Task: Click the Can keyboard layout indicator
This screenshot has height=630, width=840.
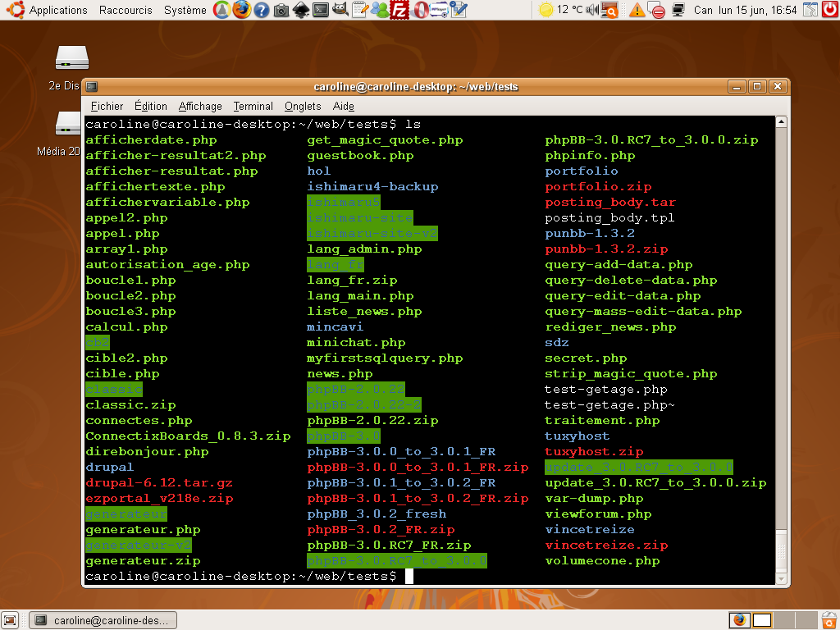Action: pos(703,10)
